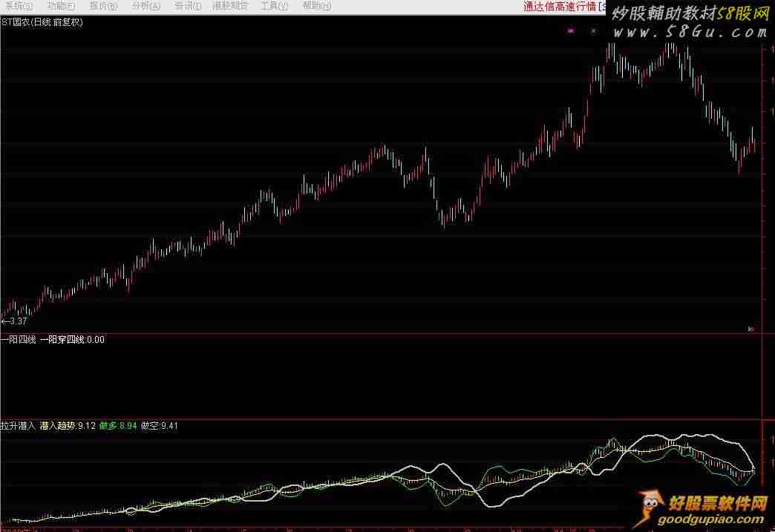Click the second magenta star marker icon
The width and height of the screenshot is (775, 532).
[x=592, y=31]
